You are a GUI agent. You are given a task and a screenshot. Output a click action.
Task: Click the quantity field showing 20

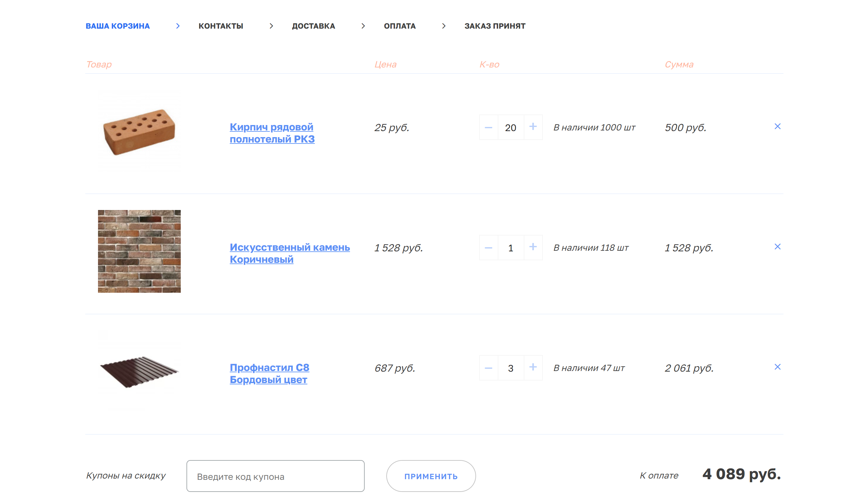tap(510, 127)
